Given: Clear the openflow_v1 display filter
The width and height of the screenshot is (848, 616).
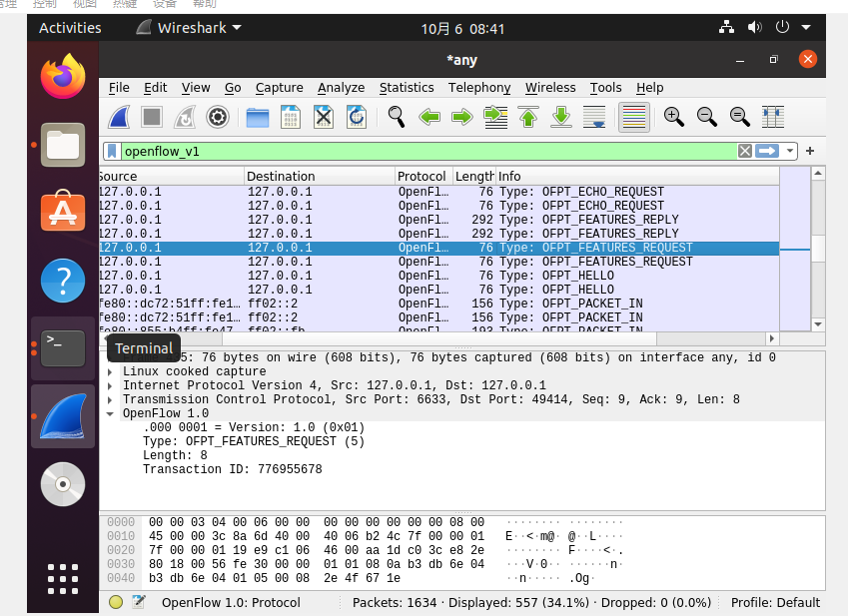Looking at the screenshot, I should click(745, 151).
